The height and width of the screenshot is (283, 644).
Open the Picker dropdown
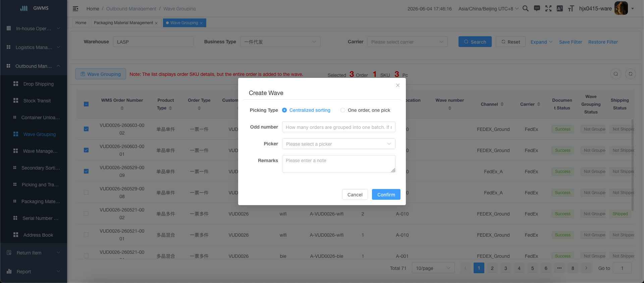pos(339,144)
